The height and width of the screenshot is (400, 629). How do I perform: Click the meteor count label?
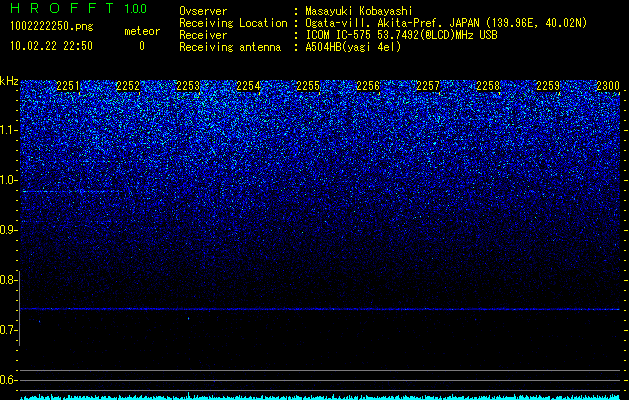point(142,31)
